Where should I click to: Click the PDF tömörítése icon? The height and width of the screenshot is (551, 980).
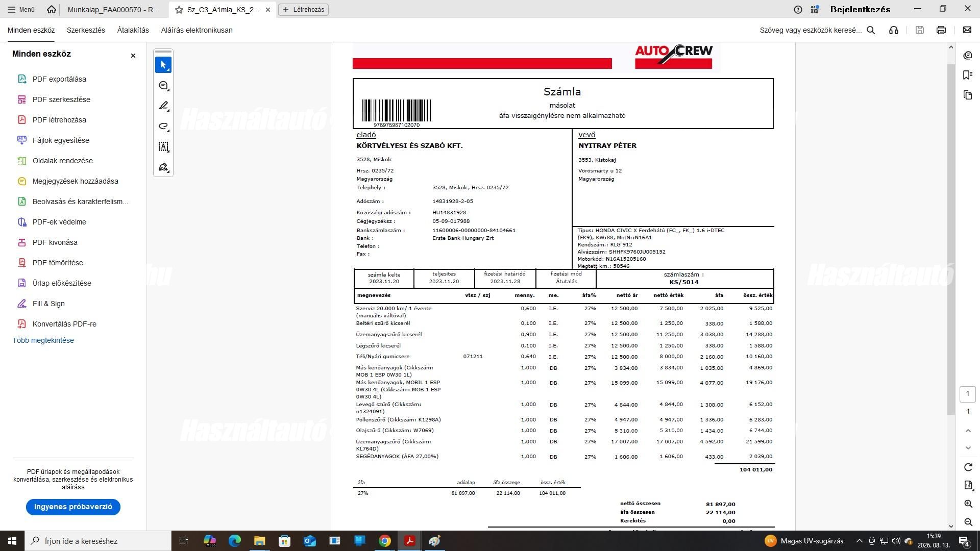coord(22,263)
